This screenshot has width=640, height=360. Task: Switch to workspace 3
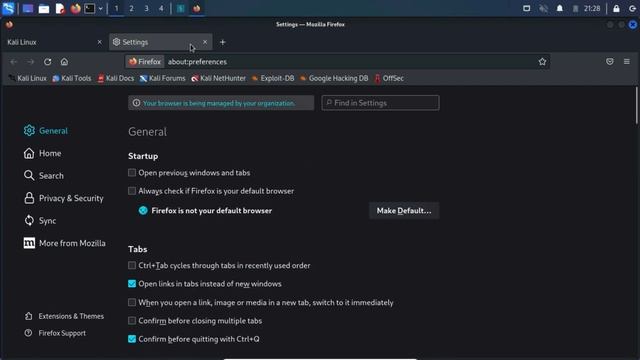(x=147, y=8)
